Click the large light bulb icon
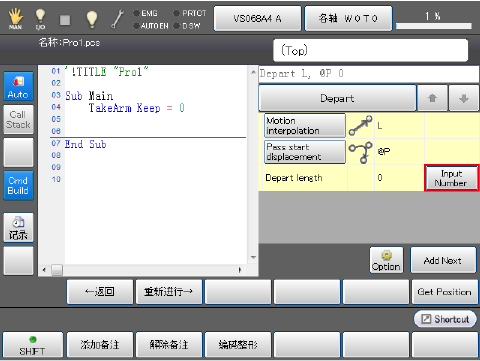 coord(92,19)
